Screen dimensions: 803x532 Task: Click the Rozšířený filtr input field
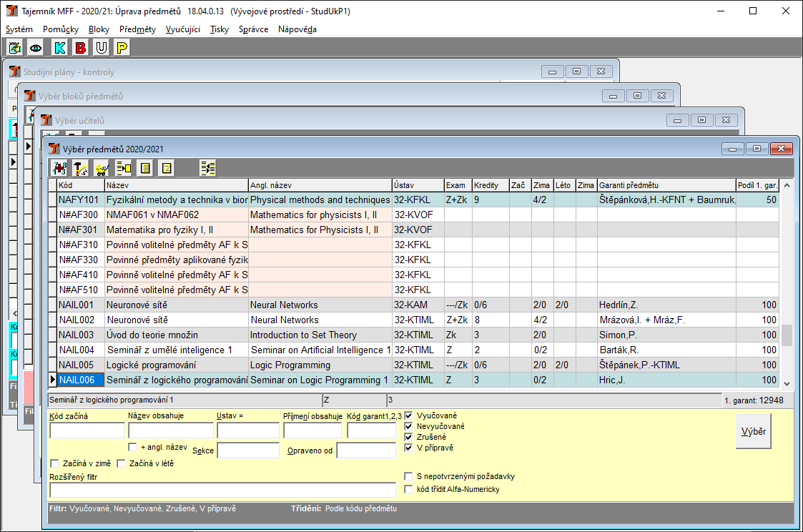222,490
